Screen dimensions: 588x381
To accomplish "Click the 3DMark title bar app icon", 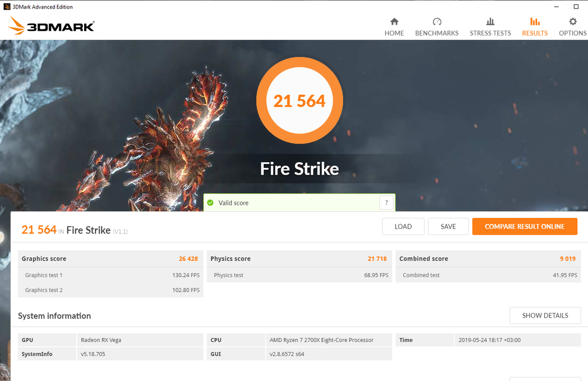I will click(x=7, y=7).
